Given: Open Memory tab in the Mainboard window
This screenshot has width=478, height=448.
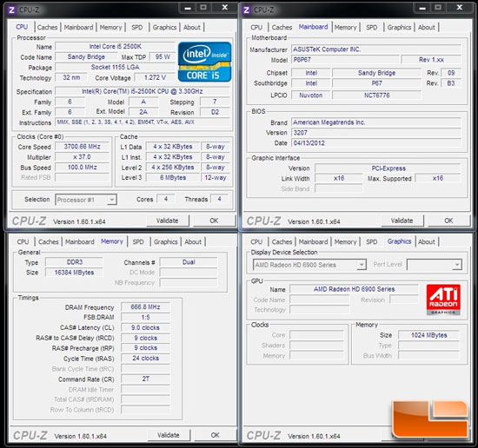Looking at the screenshot, I should (x=345, y=27).
